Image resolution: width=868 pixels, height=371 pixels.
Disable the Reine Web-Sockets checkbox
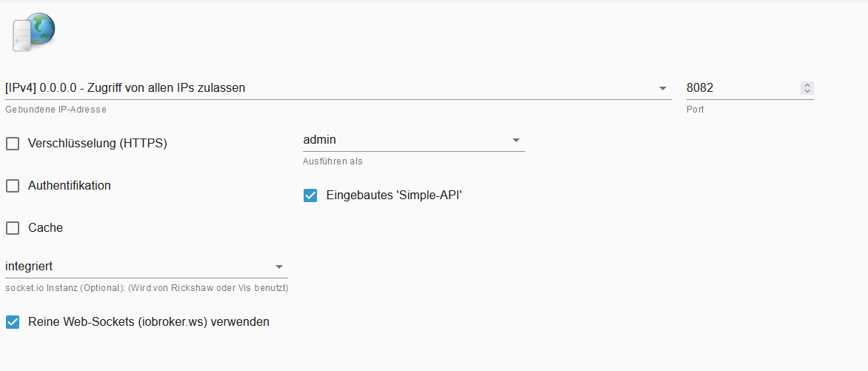click(x=13, y=322)
